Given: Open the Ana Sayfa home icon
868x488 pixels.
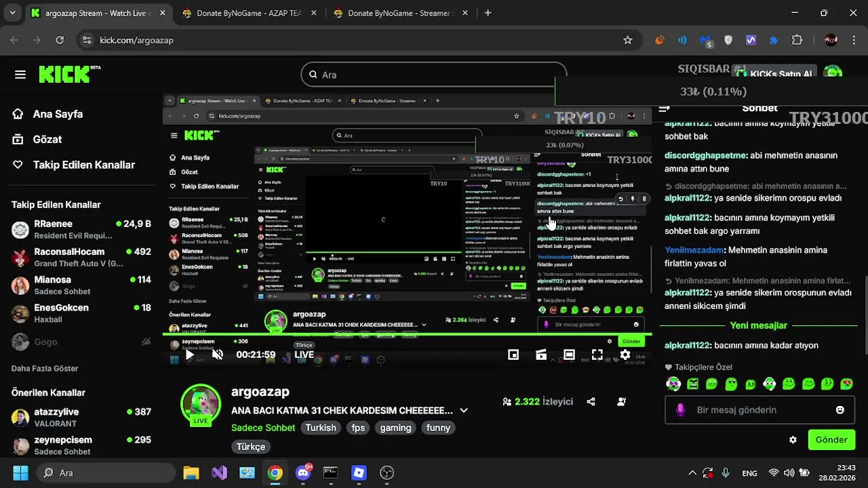Looking at the screenshot, I should tap(18, 114).
